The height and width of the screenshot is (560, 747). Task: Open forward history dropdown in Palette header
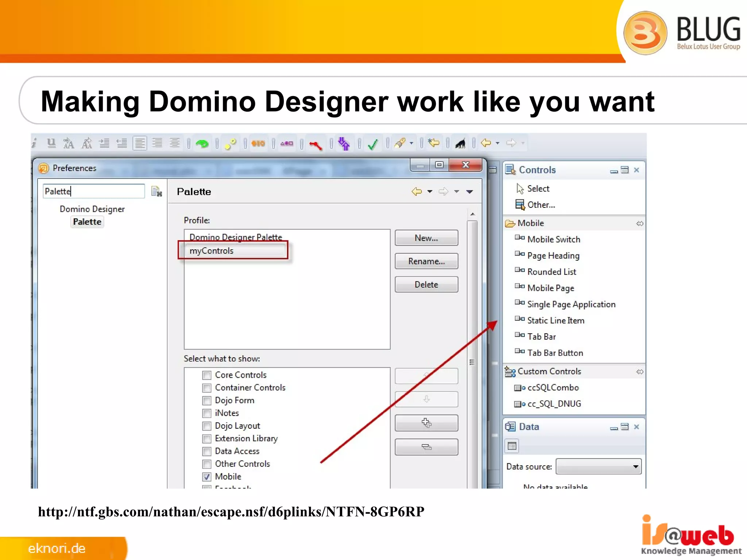tap(457, 191)
